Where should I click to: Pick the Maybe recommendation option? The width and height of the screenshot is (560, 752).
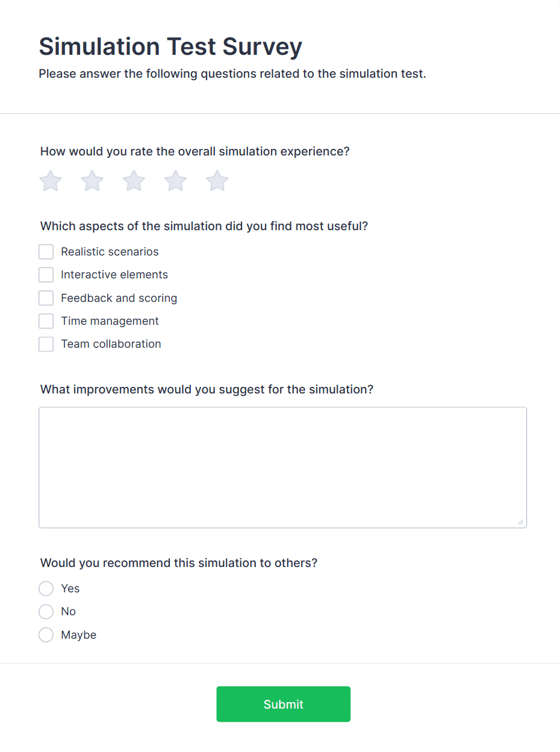pyautogui.click(x=46, y=635)
